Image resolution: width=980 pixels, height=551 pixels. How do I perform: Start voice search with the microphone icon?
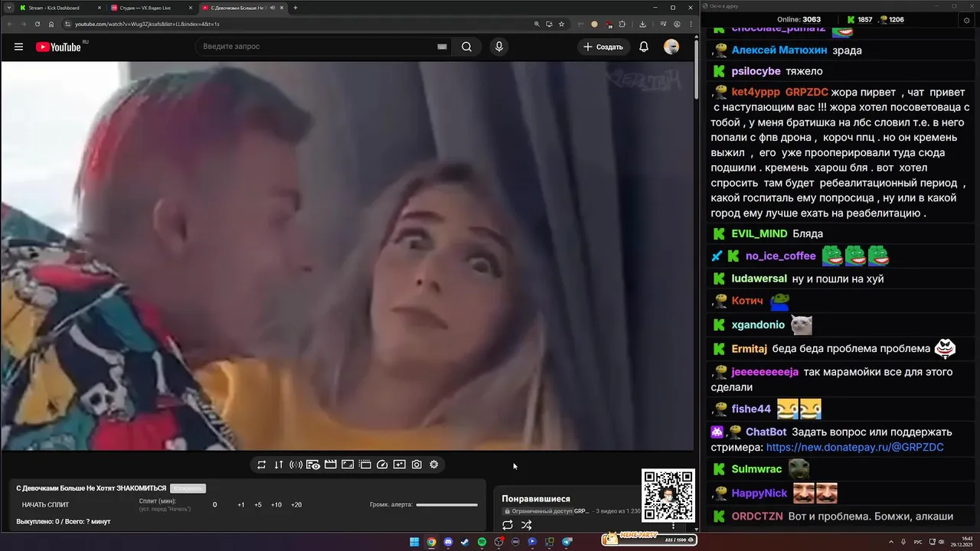(x=499, y=47)
